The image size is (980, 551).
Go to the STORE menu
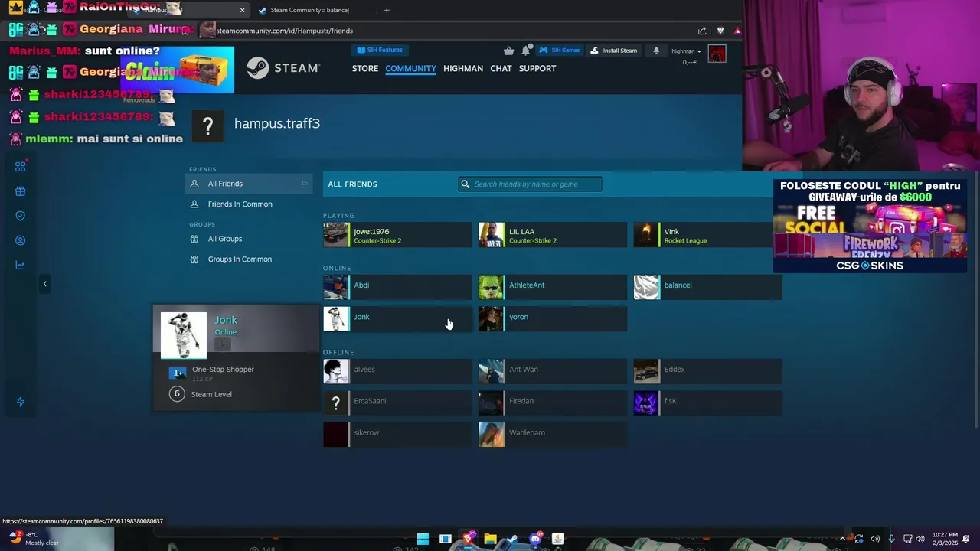pos(365,68)
